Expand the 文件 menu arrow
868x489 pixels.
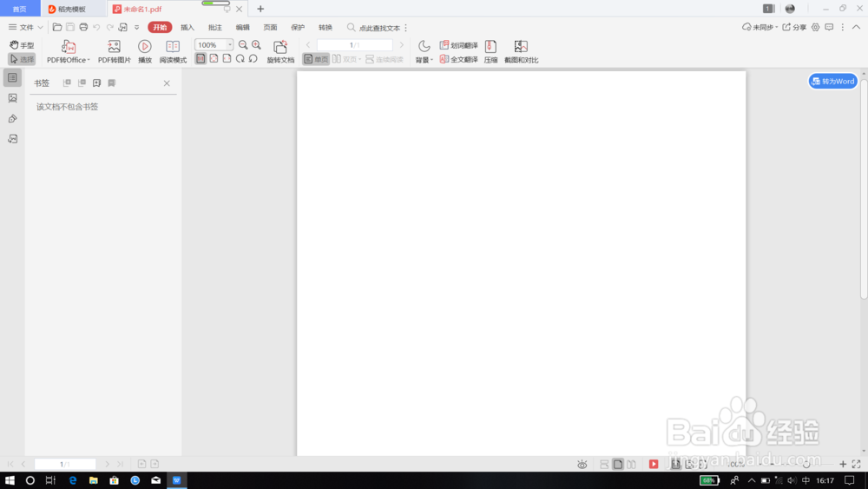[41, 27]
